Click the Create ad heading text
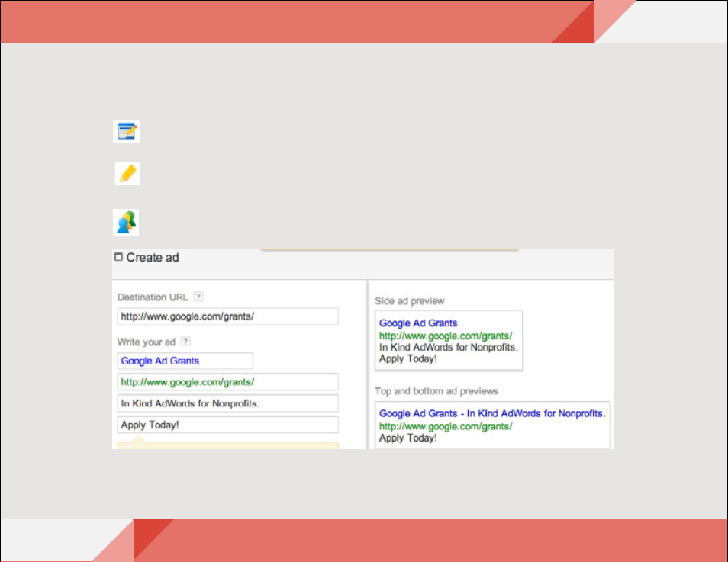This screenshot has width=728, height=562. tap(153, 258)
